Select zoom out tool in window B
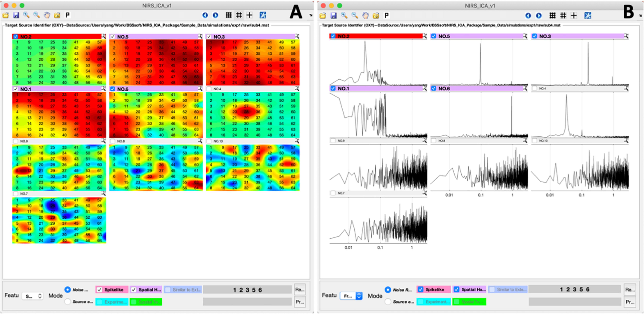The width and height of the screenshot is (644, 314). point(354,16)
